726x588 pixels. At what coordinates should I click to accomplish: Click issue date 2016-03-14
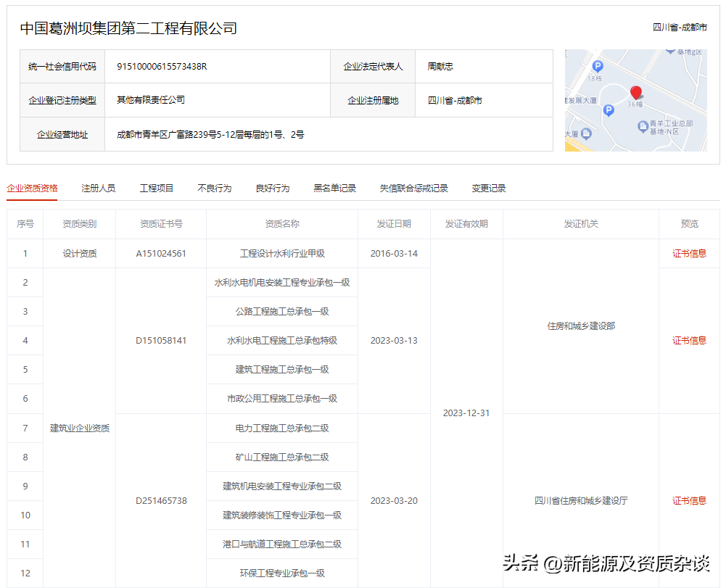pos(394,253)
